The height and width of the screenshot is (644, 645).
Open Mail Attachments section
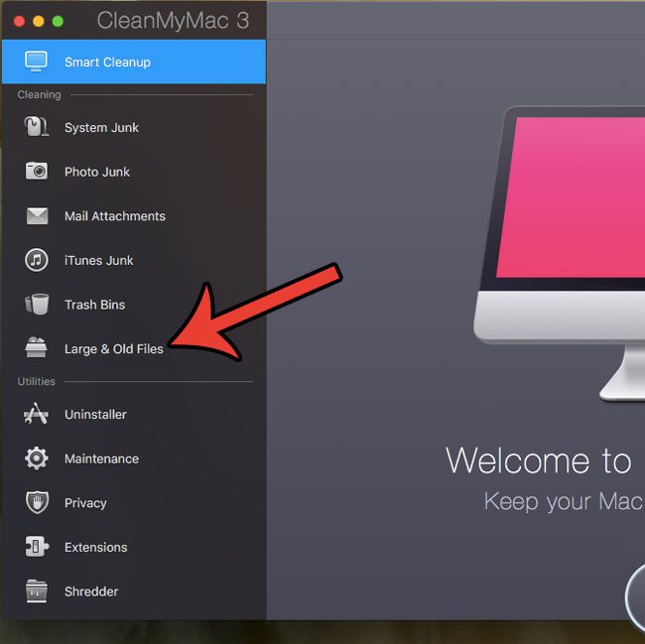tap(115, 216)
